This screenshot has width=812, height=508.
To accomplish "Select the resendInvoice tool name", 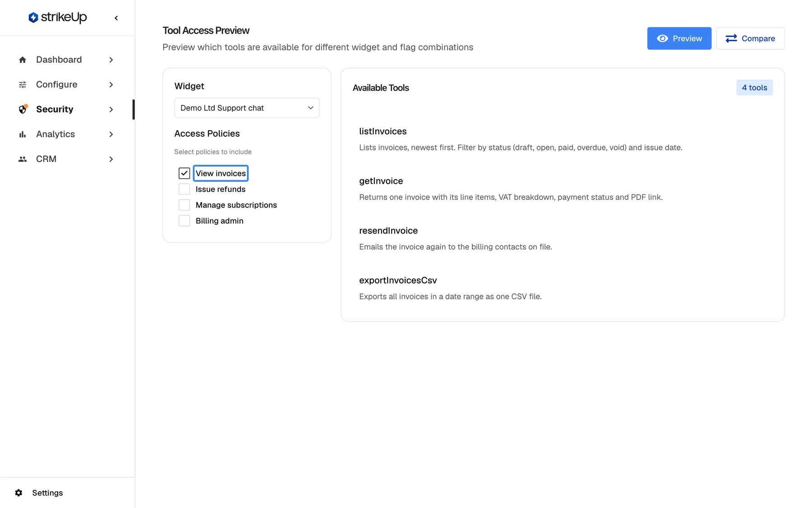I will point(388,231).
